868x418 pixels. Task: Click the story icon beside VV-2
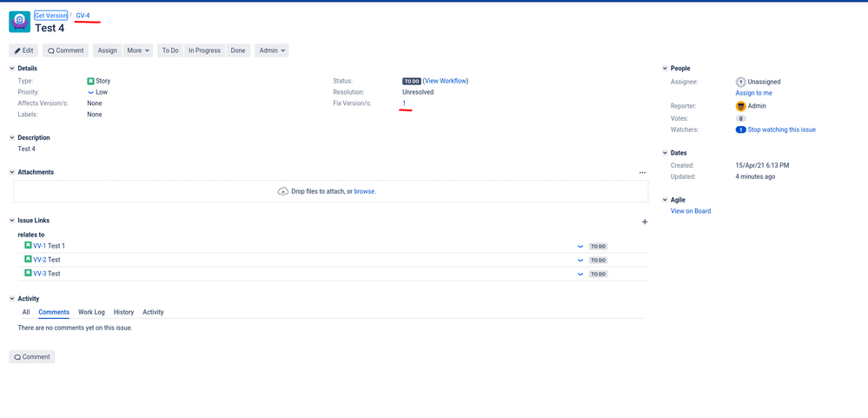click(x=28, y=259)
